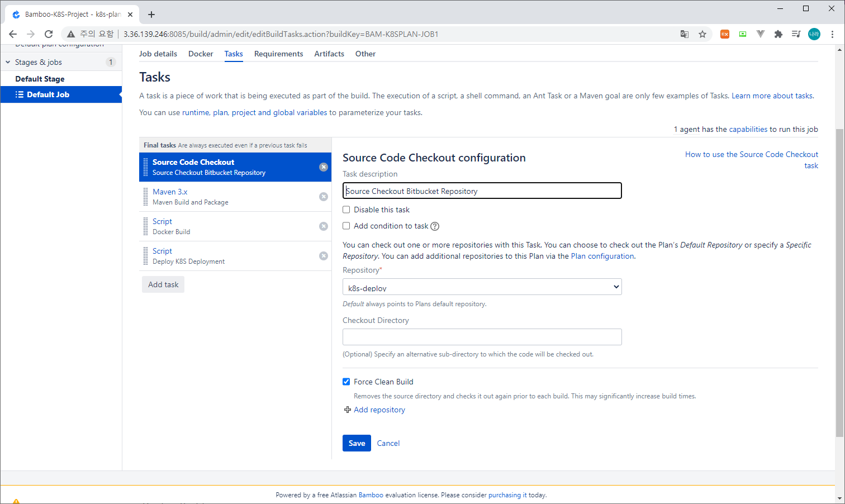Image resolution: width=845 pixels, height=504 pixels.
Task: Open the capabilities link
Action: pos(748,129)
